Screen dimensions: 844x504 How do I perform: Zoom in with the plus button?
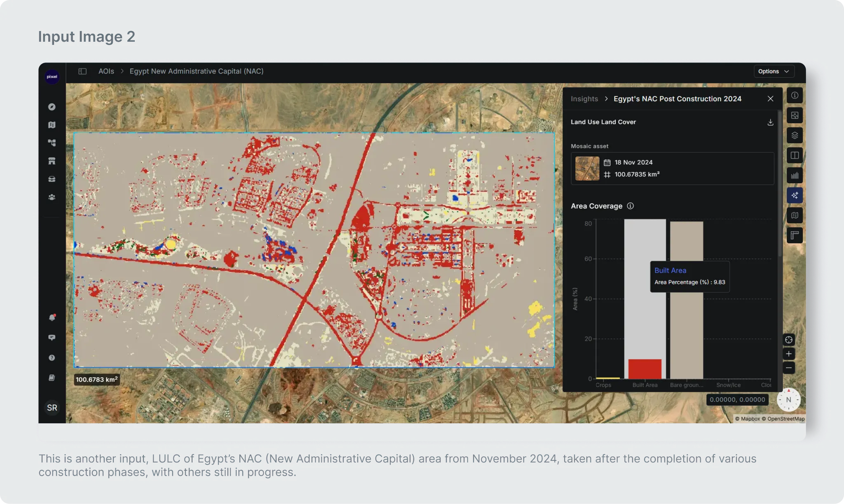(x=788, y=354)
